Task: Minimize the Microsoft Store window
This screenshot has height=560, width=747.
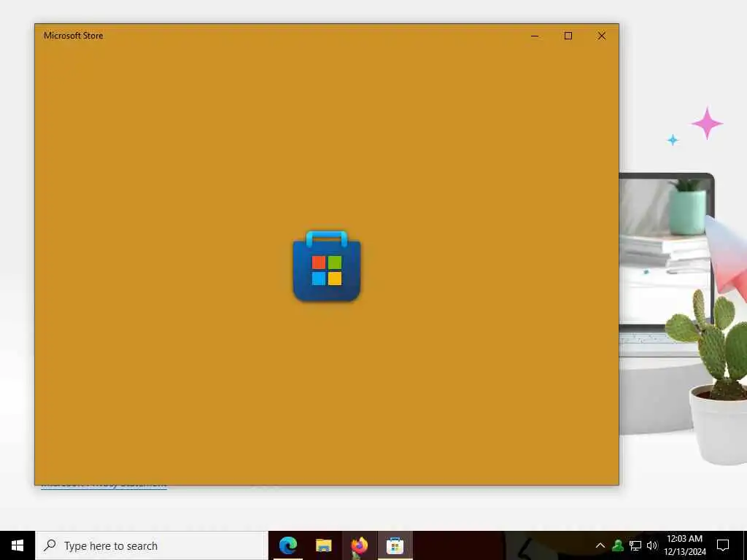Action: [535, 36]
